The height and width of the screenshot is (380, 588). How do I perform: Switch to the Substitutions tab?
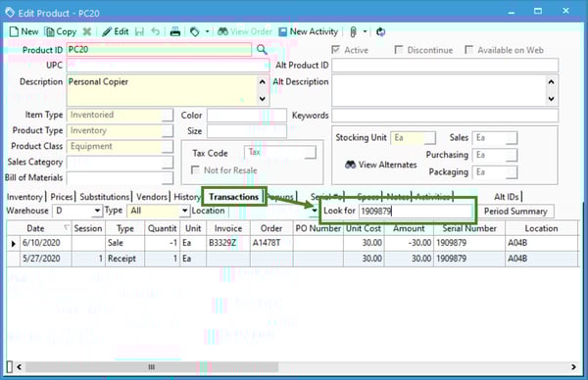click(104, 197)
